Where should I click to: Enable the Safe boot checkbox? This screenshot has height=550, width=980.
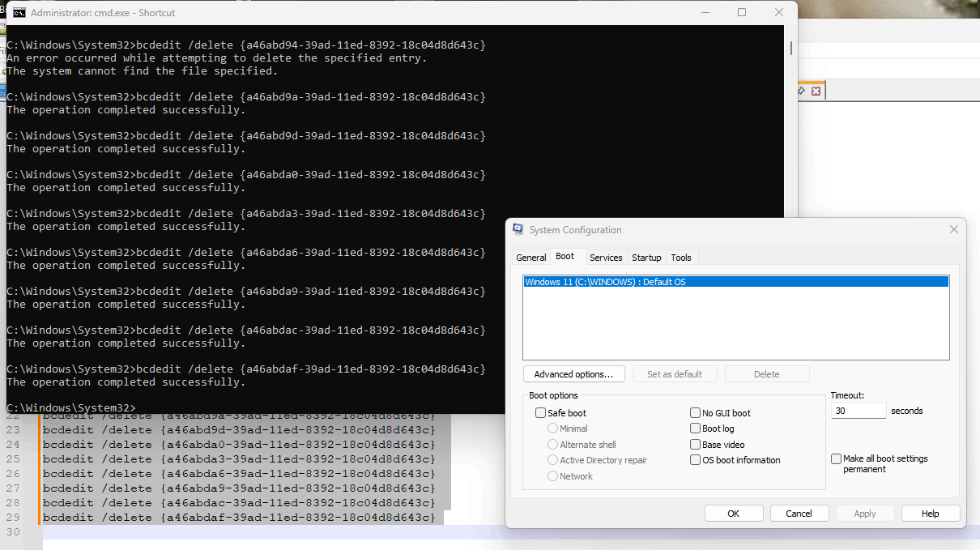[x=540, y=413]
